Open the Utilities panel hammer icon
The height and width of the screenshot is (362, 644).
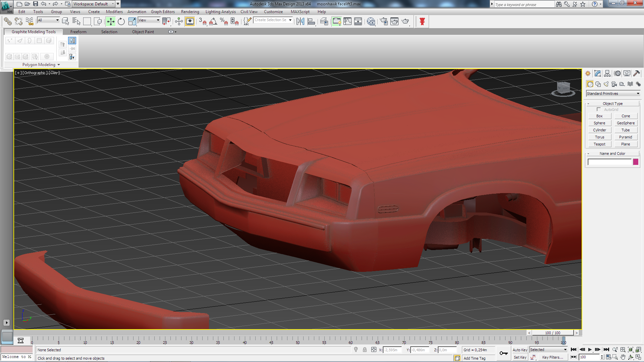coord(637,73)
